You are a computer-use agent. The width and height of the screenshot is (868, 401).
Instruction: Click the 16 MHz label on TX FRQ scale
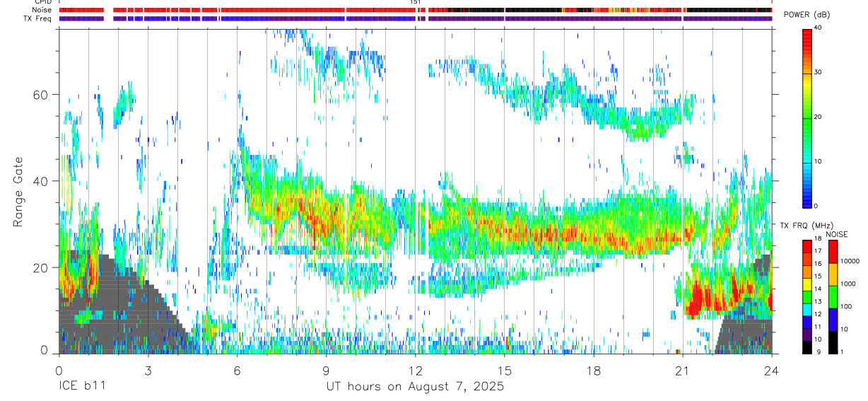pos(818,264)
